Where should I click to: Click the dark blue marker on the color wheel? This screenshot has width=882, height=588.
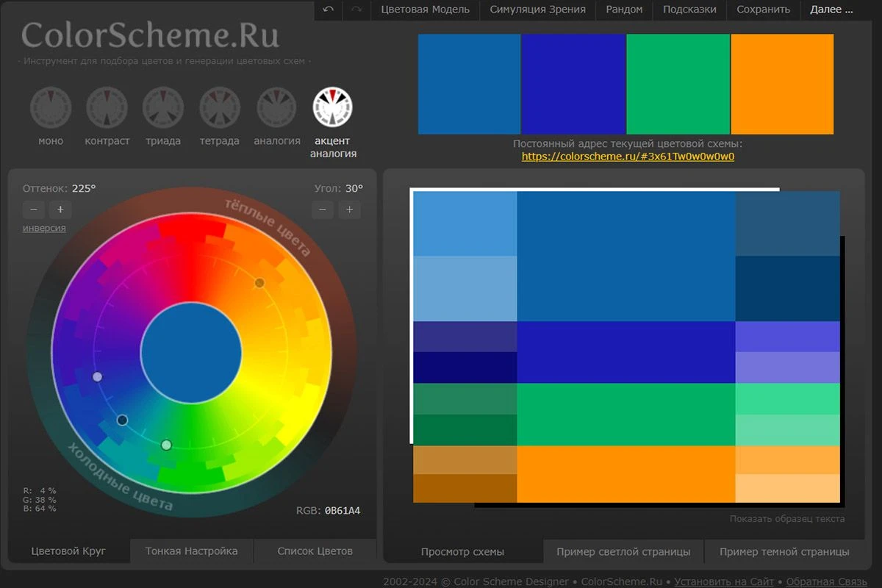point(122,420)
